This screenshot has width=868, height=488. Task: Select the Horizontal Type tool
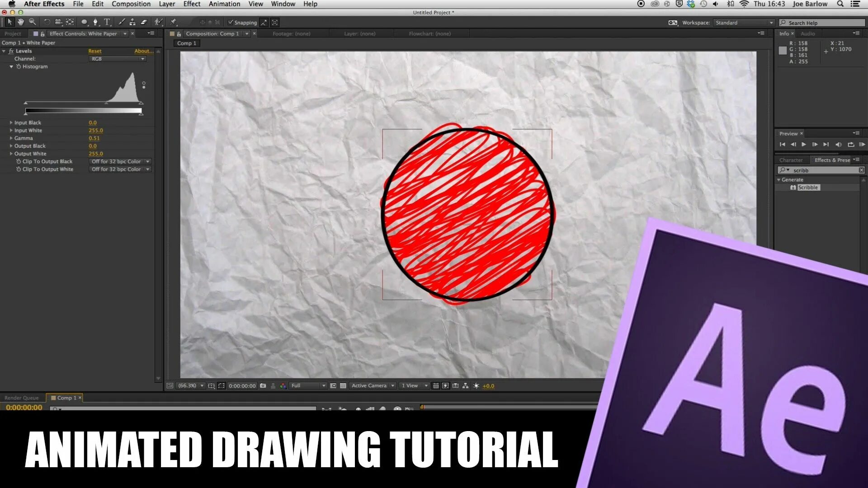coord(107,22)
